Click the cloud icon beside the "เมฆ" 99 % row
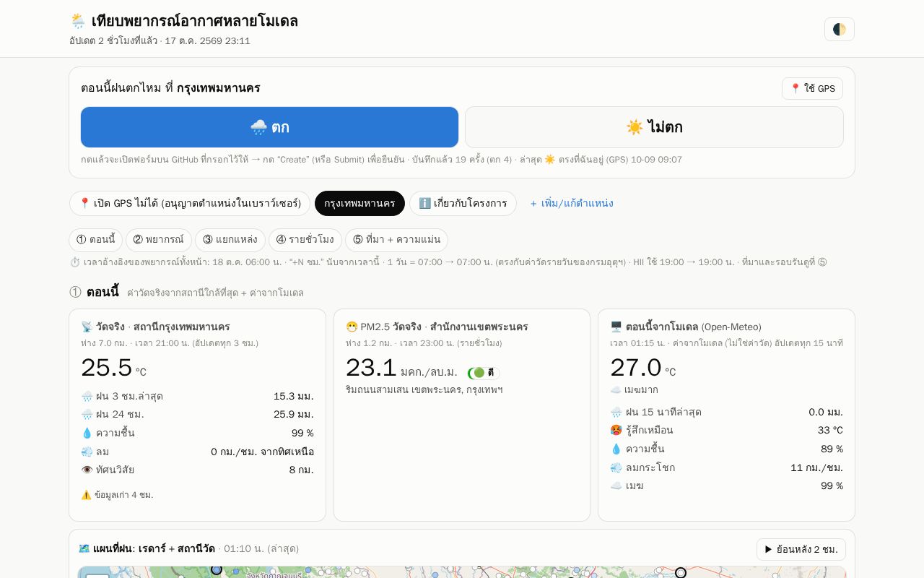Image resolution: width=924 pixels, height=578 pixels. pyautogui.click(x=616, y=486)
